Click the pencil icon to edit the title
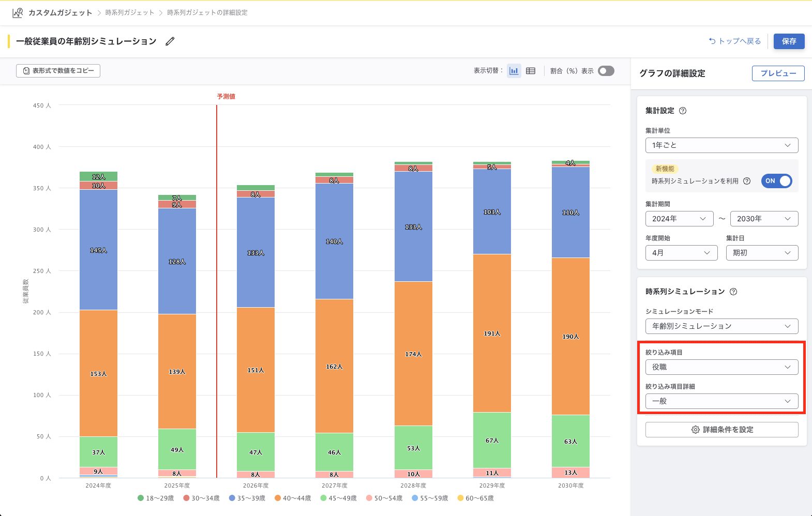Image resolution: width=812 pixels, height=516 pixels. tap(170, 41)
